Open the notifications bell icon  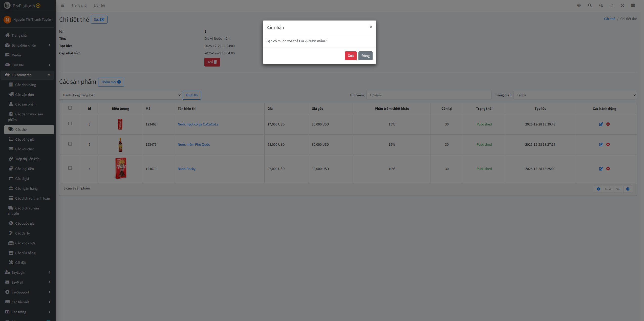[612, 5]
